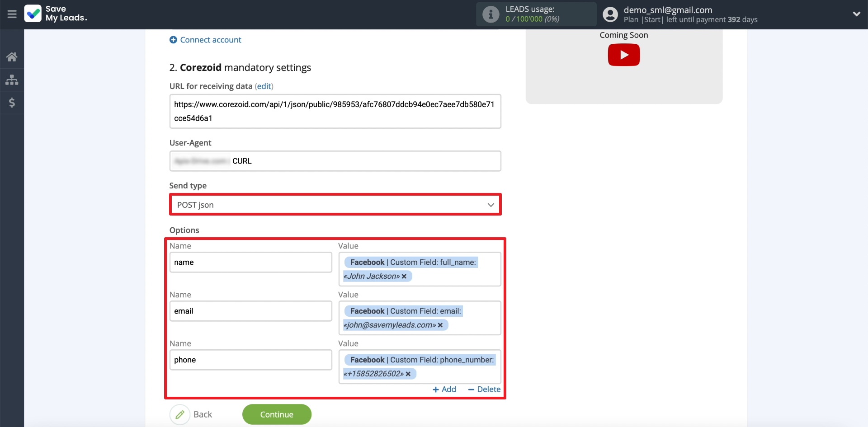Open the billing dollar icon
Image resolution: width=868 pixels, height=427 pixels.
pyautogui.click(x=12, y=103)
